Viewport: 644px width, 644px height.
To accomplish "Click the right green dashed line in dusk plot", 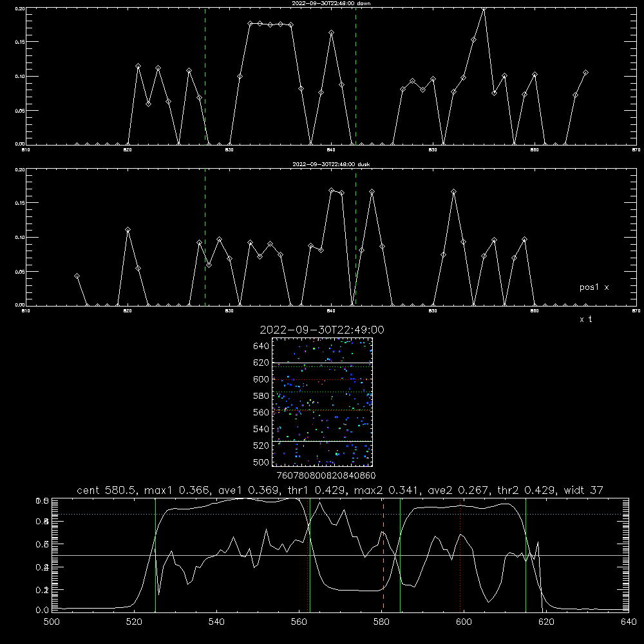I will point(355,237).
